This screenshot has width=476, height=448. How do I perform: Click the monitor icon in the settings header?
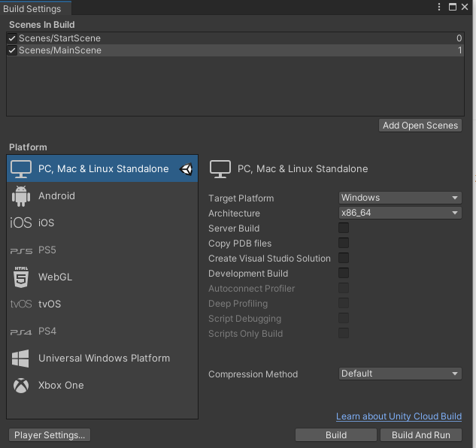point(220,169)
